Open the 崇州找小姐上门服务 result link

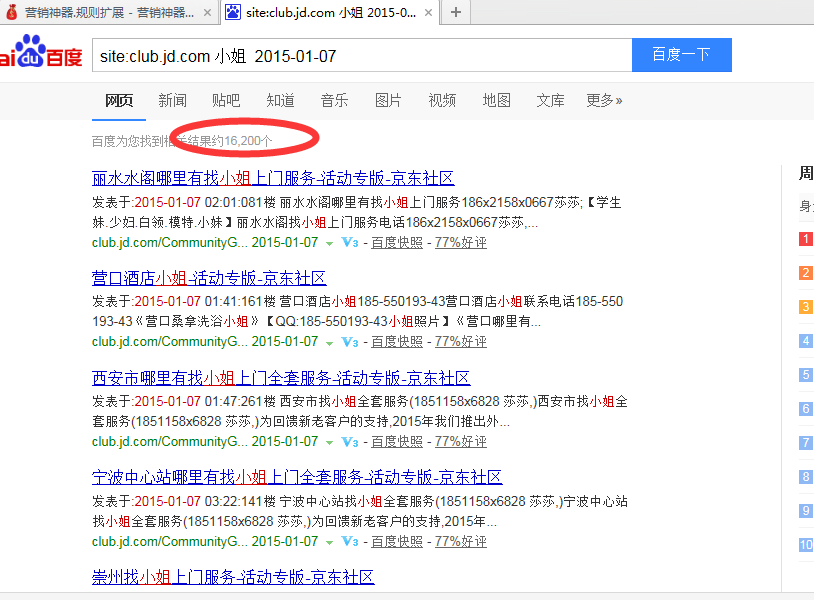pos(232,577)
